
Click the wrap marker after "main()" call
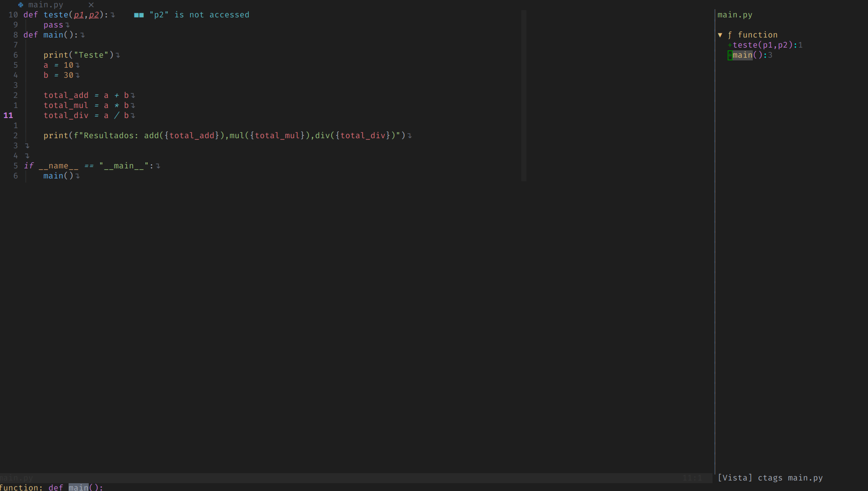tap(78, 176)
